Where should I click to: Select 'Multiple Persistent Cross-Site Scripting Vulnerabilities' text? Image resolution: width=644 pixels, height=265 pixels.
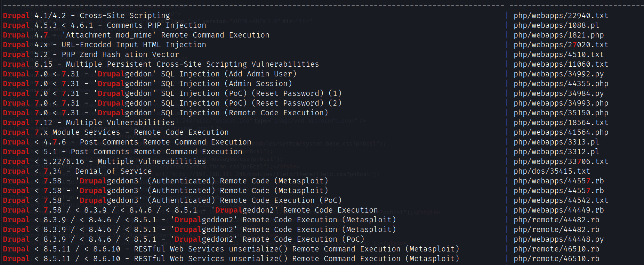[192, 64]
